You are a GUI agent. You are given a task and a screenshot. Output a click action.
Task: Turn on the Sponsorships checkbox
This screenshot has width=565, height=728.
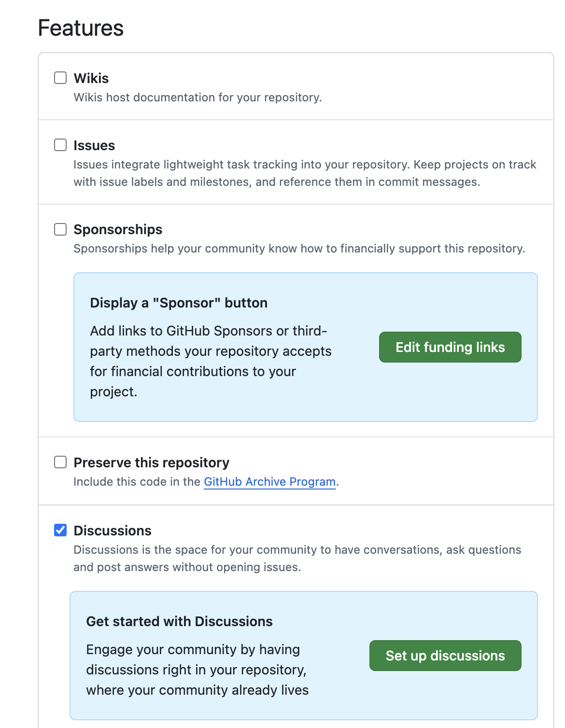[60, 229]
